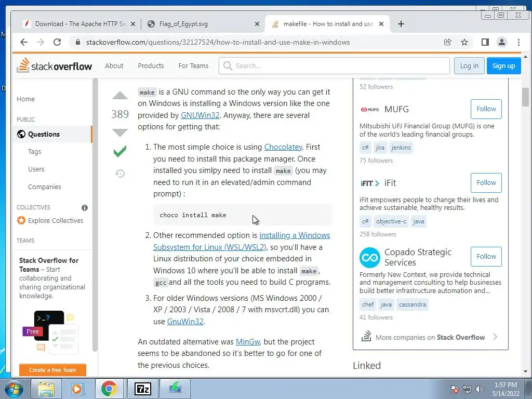The image size is (532, 399).
Task: Open the For Teams menu item
Action: click(x=193, y=66)
